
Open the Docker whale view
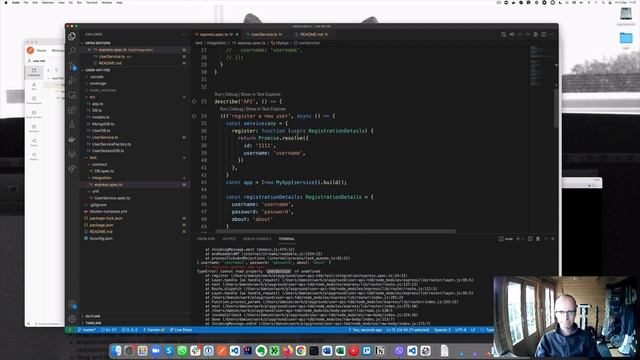pyautogui.click(x=72, y=139)
